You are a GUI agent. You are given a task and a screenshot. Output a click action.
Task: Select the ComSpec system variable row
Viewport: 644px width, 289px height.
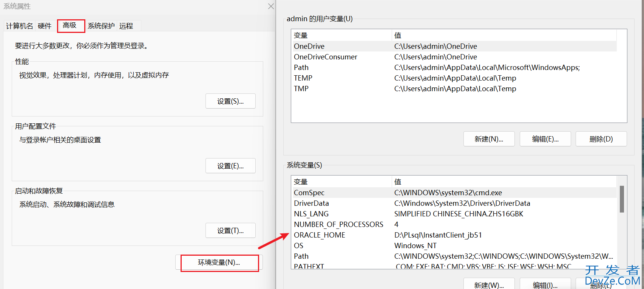(x=454, y=193)
